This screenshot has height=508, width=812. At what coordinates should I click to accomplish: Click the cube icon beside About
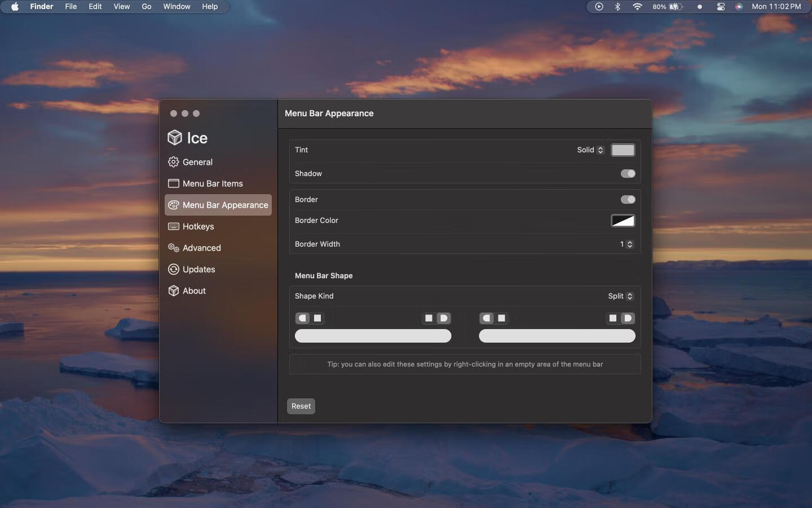174,291
